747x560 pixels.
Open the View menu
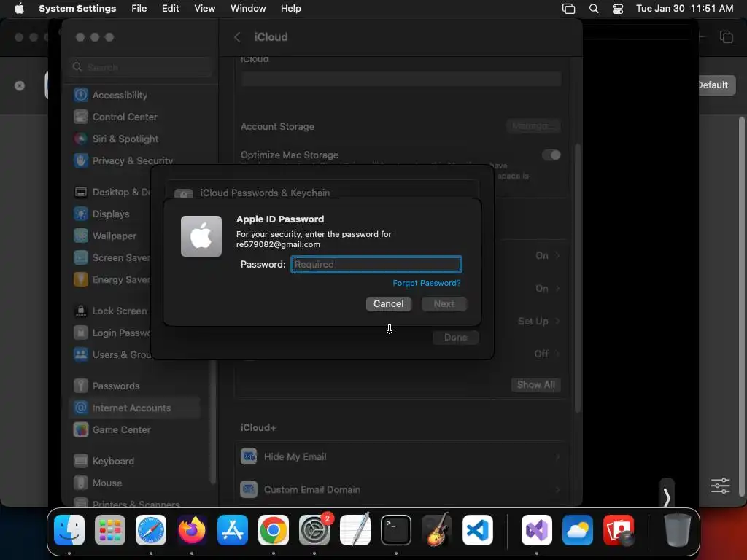click(x=204, y=9)
